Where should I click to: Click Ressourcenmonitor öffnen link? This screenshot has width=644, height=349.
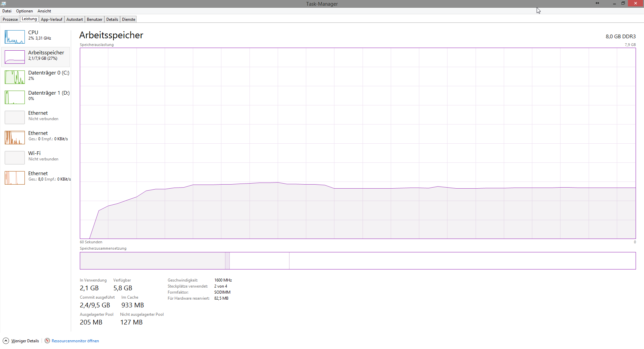click(75, 341)
